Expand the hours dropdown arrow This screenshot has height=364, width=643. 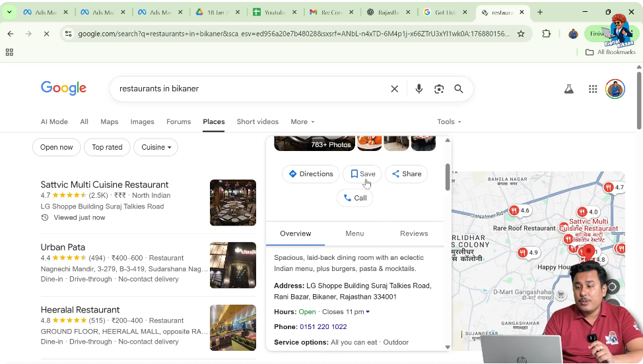368,312
